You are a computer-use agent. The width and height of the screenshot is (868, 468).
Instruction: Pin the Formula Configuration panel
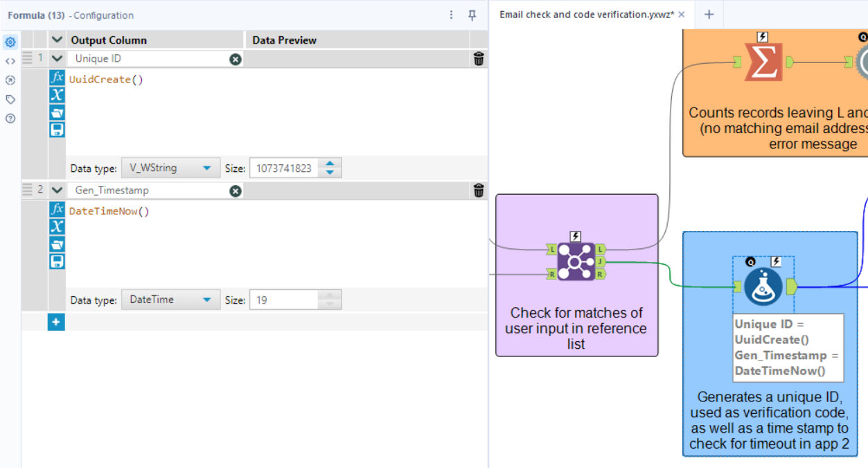coord(472,15)
